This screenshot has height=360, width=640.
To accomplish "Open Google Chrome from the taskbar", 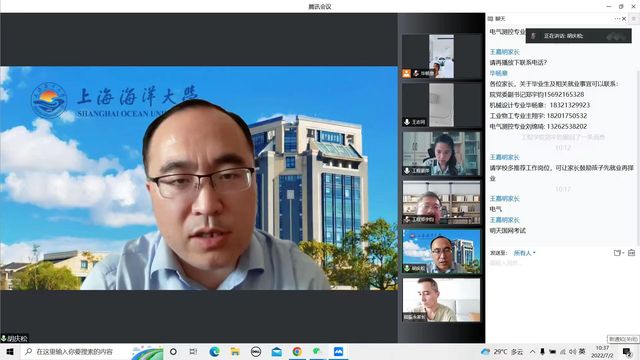I will [297, 351].
